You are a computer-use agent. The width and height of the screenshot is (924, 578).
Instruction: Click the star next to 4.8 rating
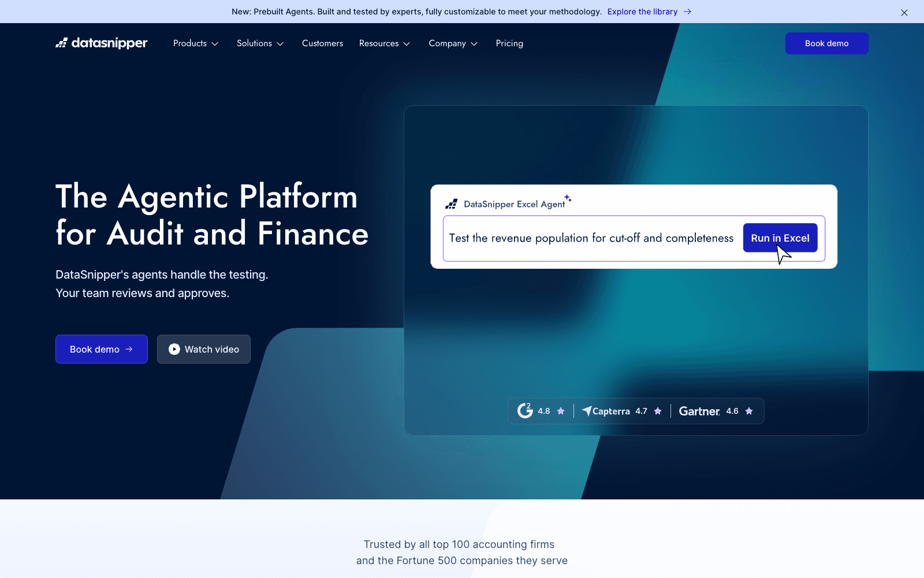(x=561, y=411)
